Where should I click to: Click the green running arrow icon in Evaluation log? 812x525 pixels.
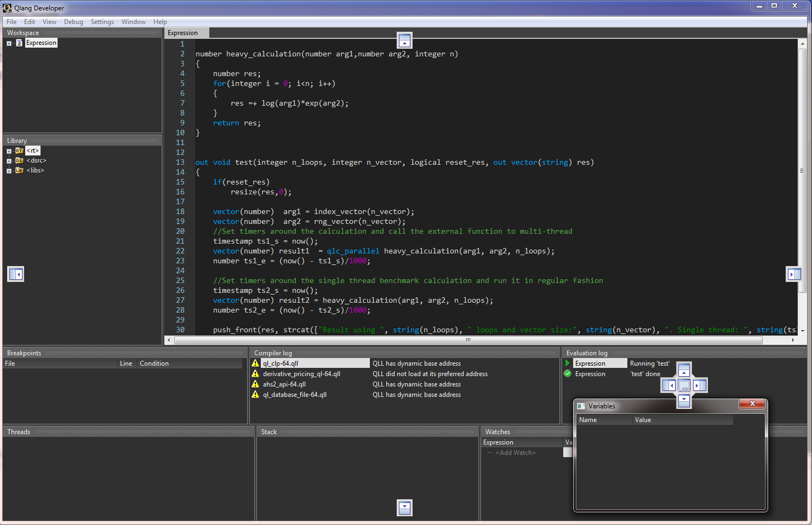pos(568,363)
